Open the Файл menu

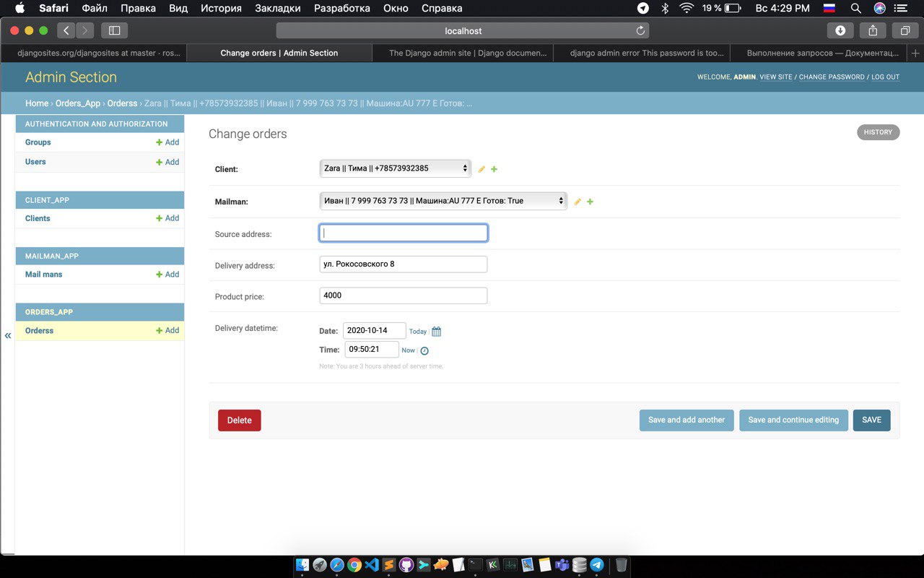pyautogui.click(x=95, y=8)
